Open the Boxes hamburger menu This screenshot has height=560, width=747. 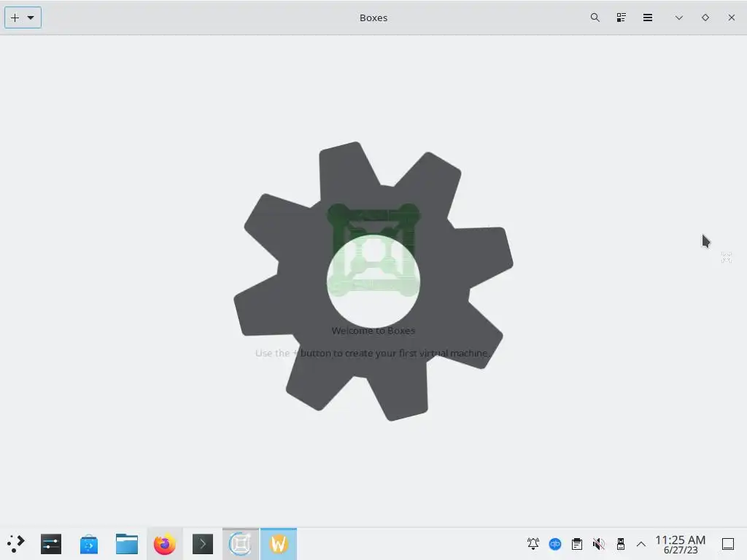tap(648, 17)
